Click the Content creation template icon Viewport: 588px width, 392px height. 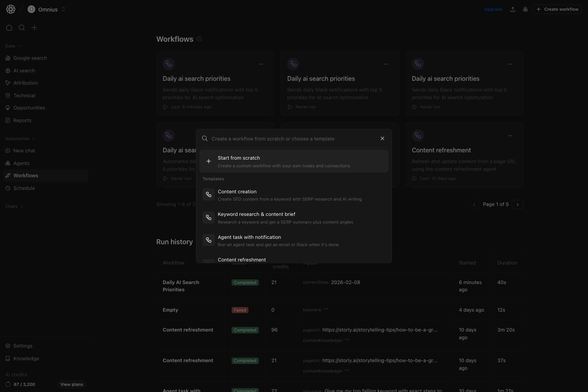click(209, 194)
